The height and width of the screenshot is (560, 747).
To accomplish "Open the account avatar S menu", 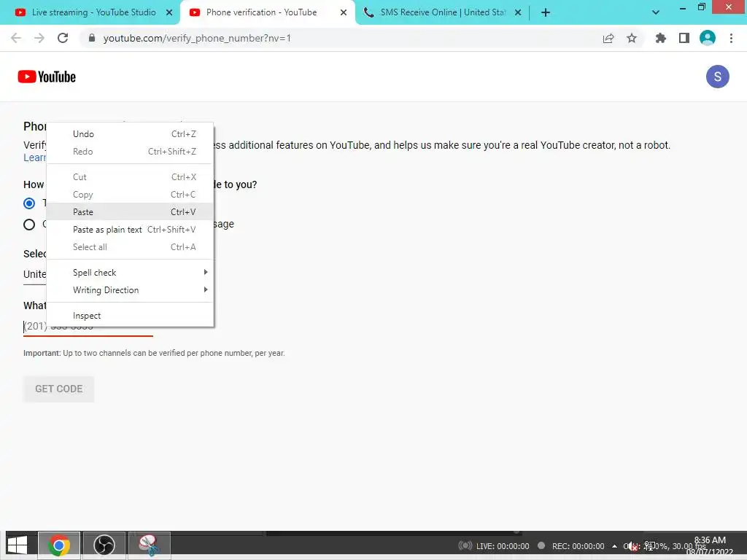I will tap(717, 77).
